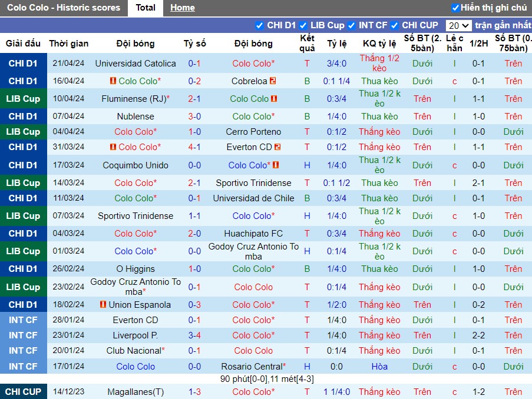Click Coquimbo Unido team name
The height and width of the screenshot is (399, 532).
coord(136,165)
